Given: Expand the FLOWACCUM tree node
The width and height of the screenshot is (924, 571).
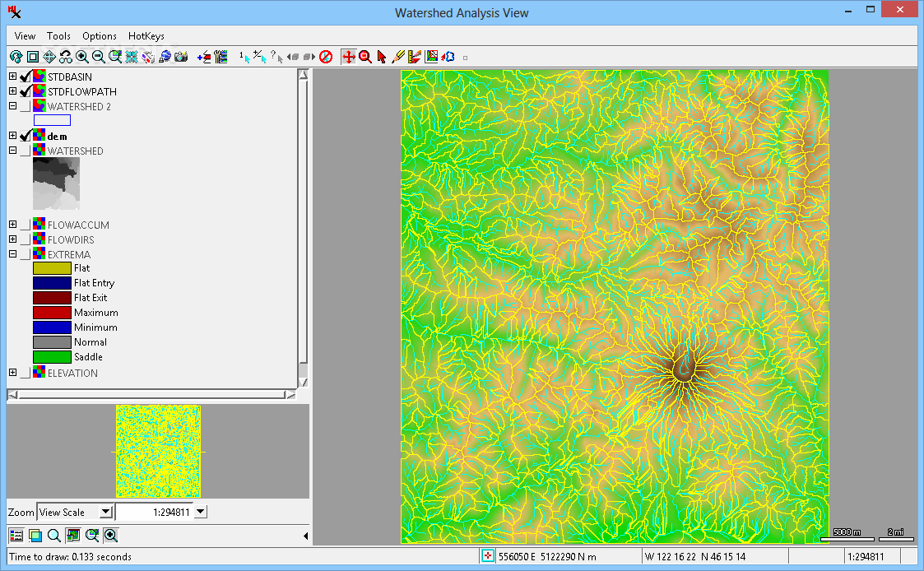Looking at the screenshot, I should [x=12, y=225].
